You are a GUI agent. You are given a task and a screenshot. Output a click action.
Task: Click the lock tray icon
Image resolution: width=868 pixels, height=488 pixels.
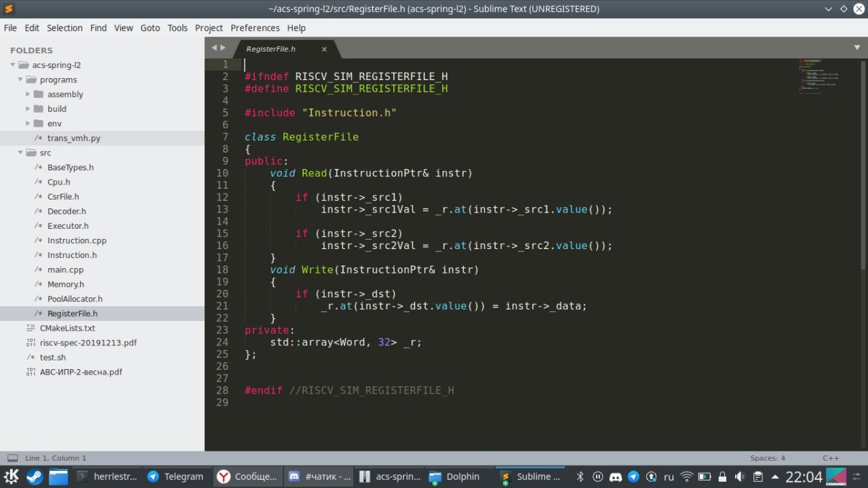723,476
